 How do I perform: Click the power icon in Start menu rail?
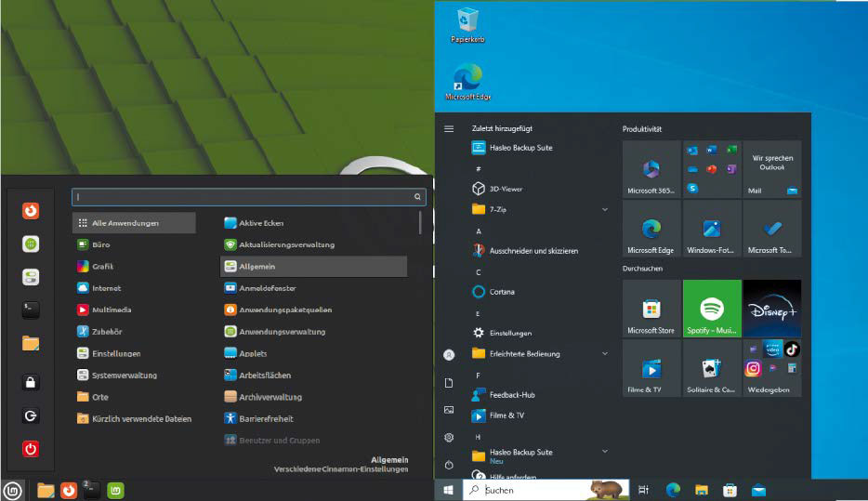449,465
